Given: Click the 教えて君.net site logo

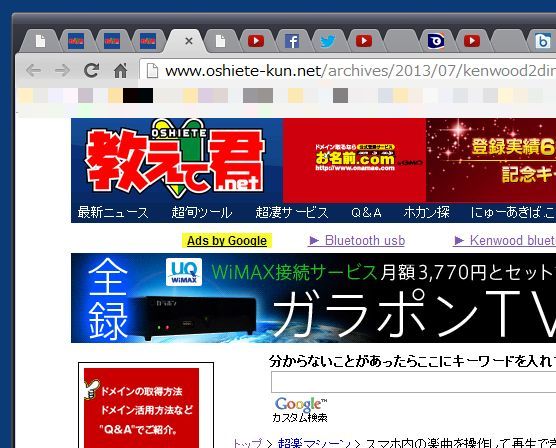Looking at the screenshot, I should point(176,159).
